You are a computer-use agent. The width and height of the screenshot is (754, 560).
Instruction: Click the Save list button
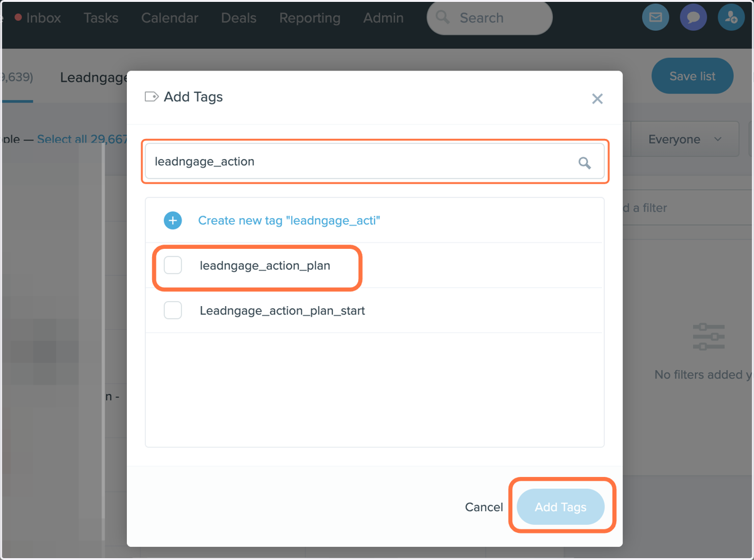[692, 76]
